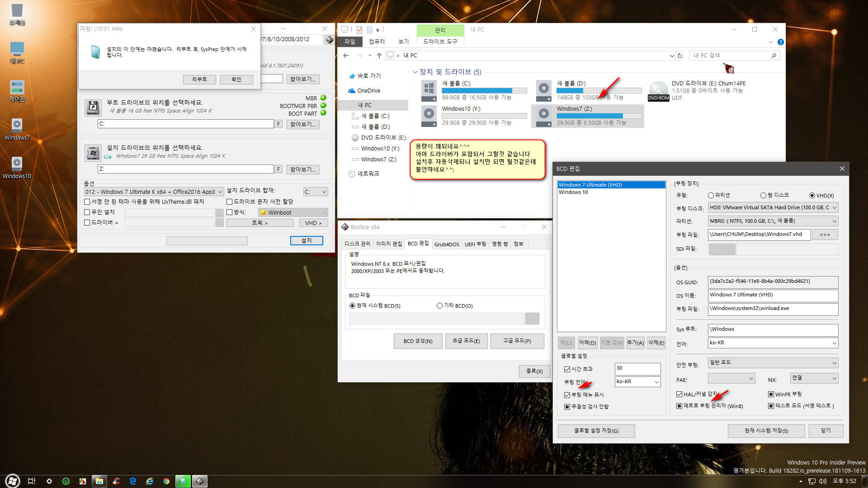
Task: Click the Start button on taskbar
Action: (12, 481)
